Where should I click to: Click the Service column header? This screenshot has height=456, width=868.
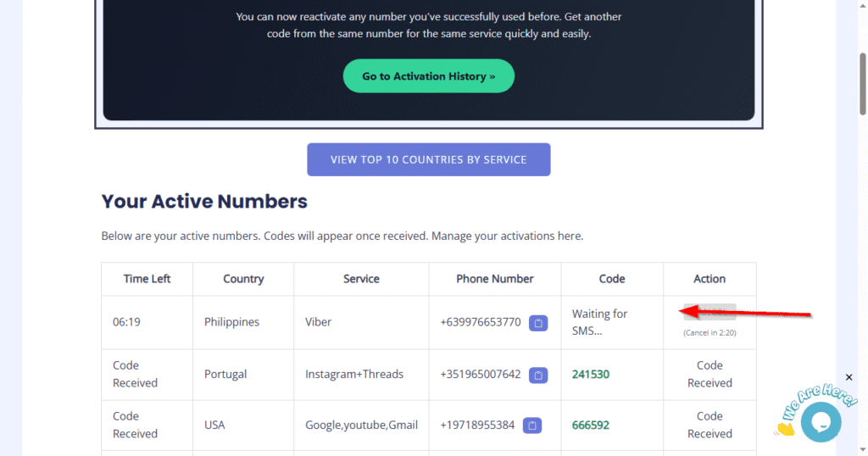(361, 279)
